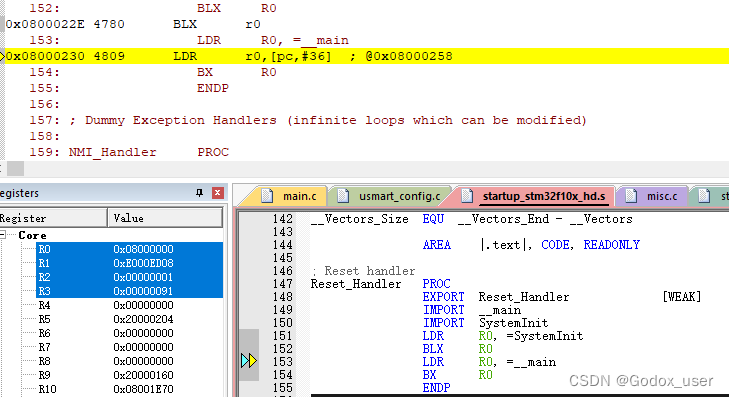
Task: Click the BLX r0 disassembly instruction
Action: 217,24
